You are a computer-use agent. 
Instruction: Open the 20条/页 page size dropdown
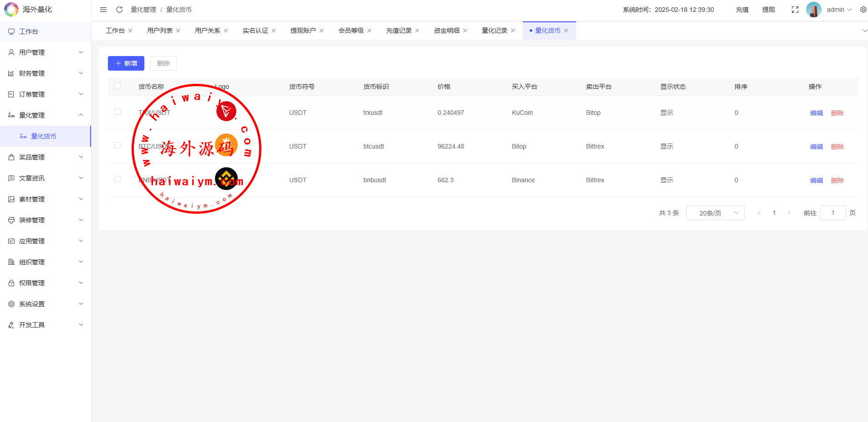715,213
